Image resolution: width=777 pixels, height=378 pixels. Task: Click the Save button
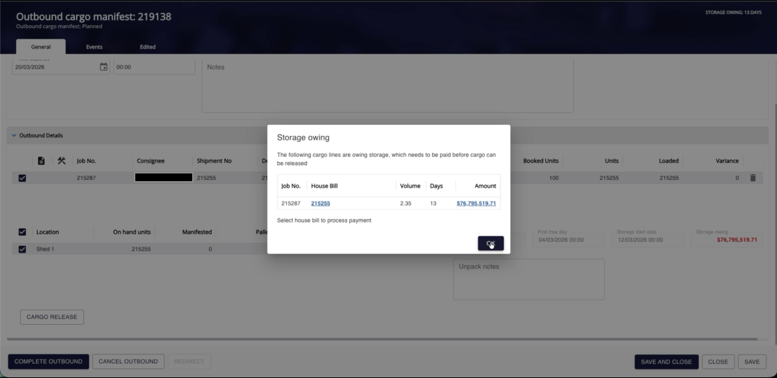[x=752, y=362]
